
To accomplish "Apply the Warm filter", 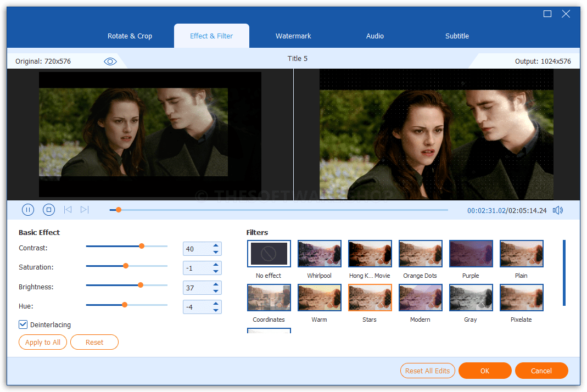I will coord(320,298).
